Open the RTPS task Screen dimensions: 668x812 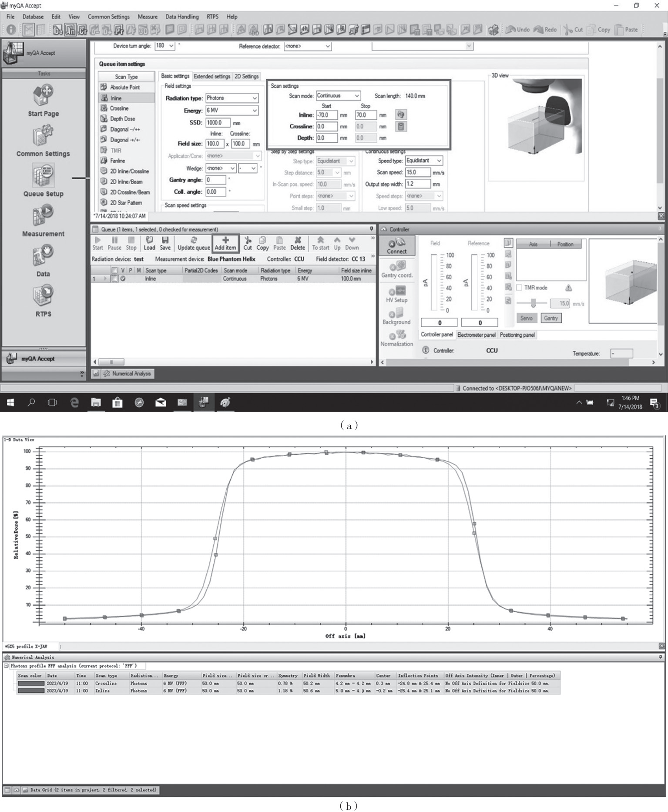[x=43, y=301]
